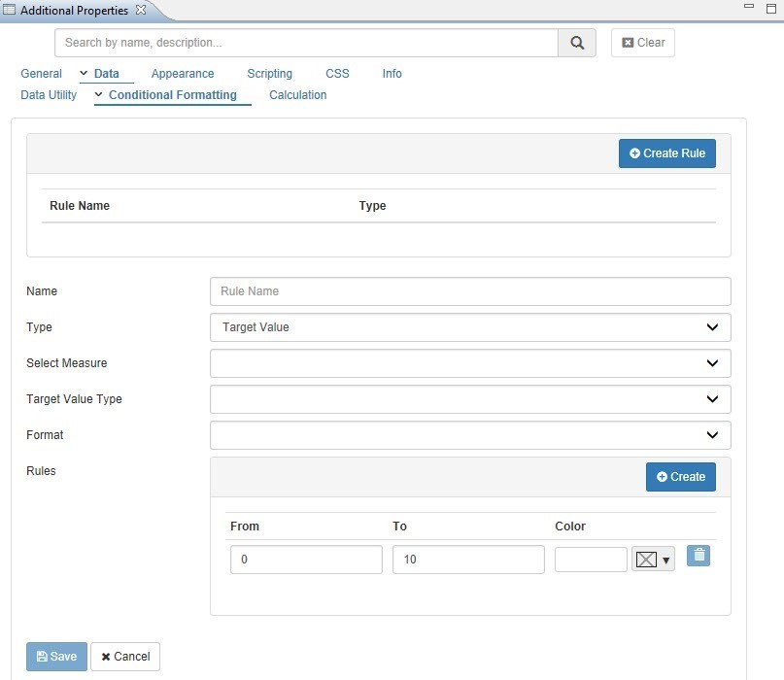Close the Additional Properties tab

click(140, 10)
